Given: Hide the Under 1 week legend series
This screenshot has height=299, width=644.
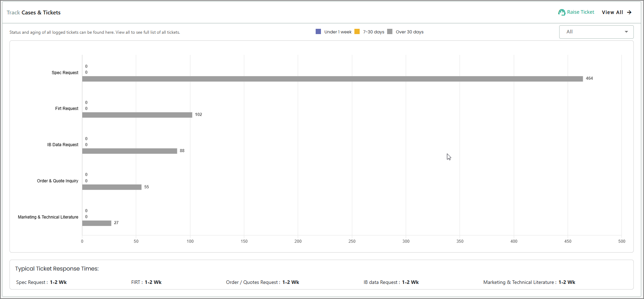Looking at the screenshot, I should coord(338,32).
